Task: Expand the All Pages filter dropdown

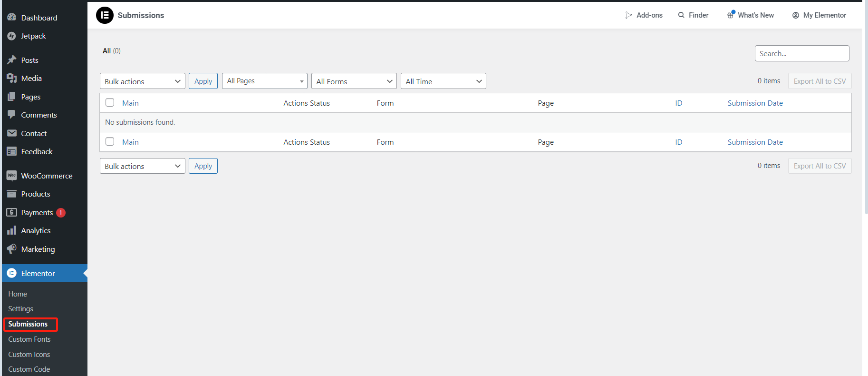Action: [x=264, y=81]
